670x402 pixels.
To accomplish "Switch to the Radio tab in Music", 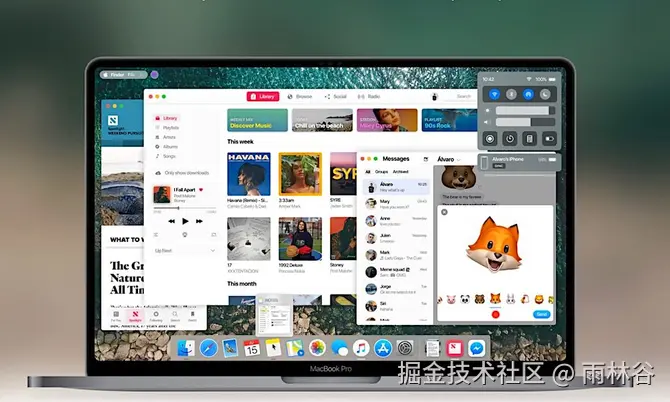I will pyautogui.click(x=369, y=97).
